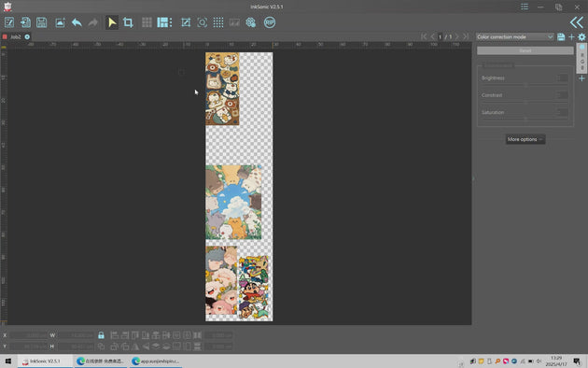588x368 pixels.
Task: Click the dotted grid icon
Action: (x=218, y=22)
